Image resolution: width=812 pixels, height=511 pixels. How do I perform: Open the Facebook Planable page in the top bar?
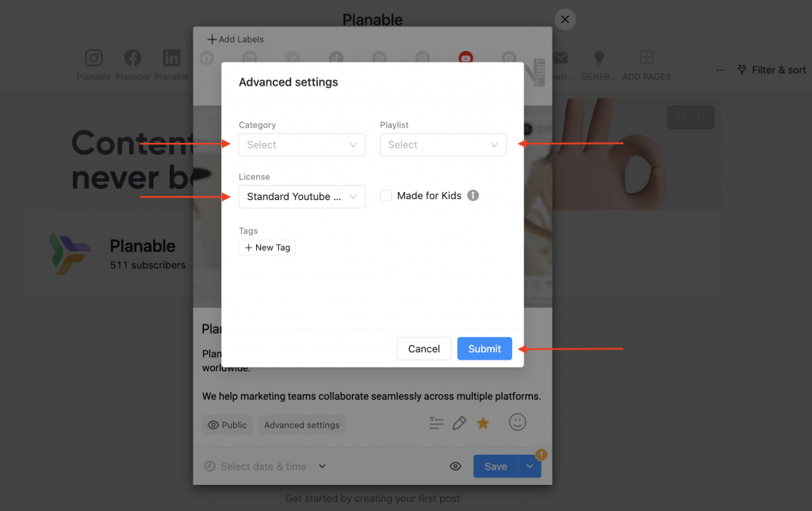[x=132, y=57]
